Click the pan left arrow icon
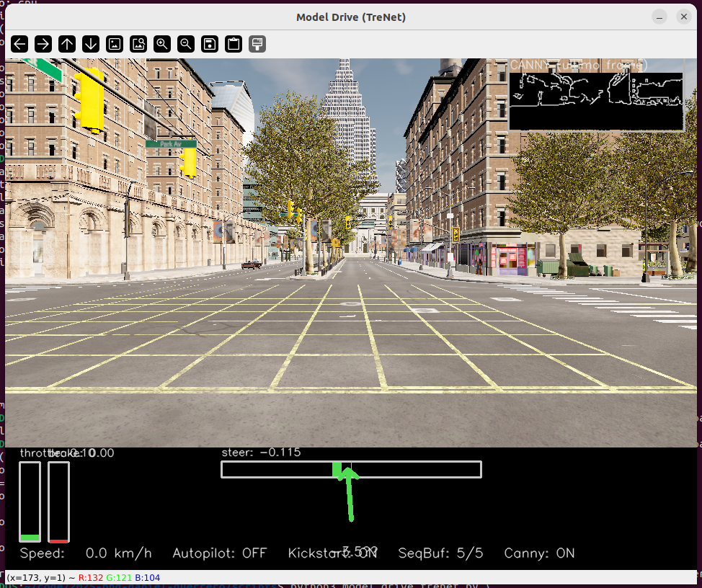 [x=19, y=44]
